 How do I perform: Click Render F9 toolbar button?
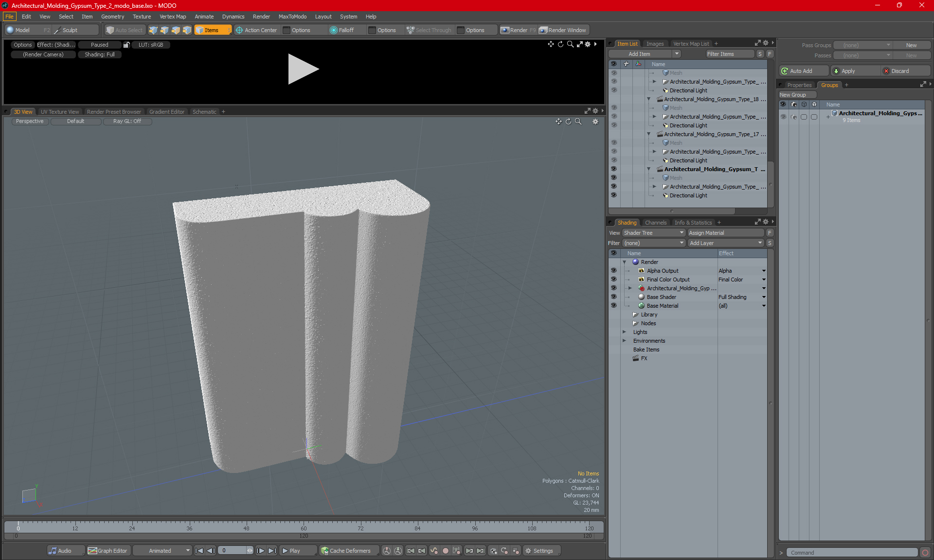pos(518,30)
